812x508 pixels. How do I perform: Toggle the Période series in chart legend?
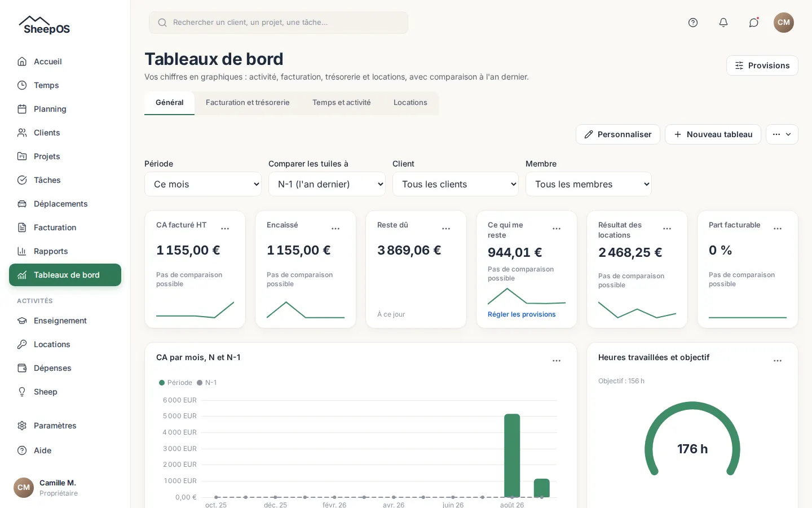[x=175, y=383]
